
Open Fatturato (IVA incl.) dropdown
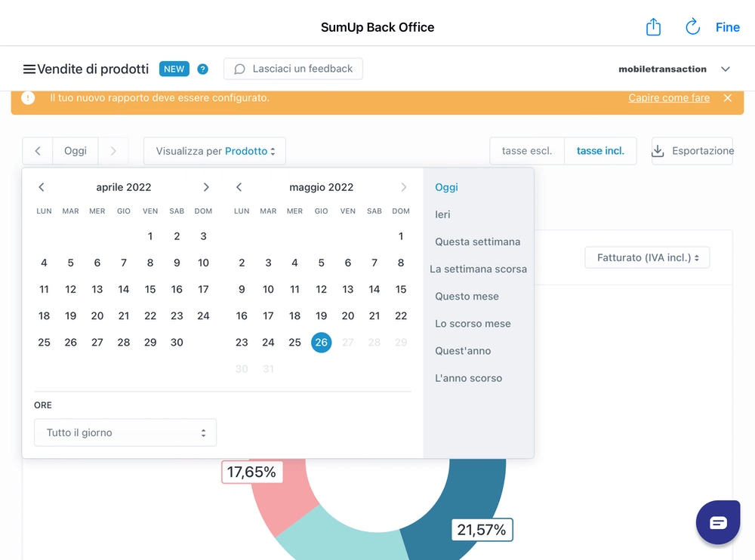click(647, 257)
